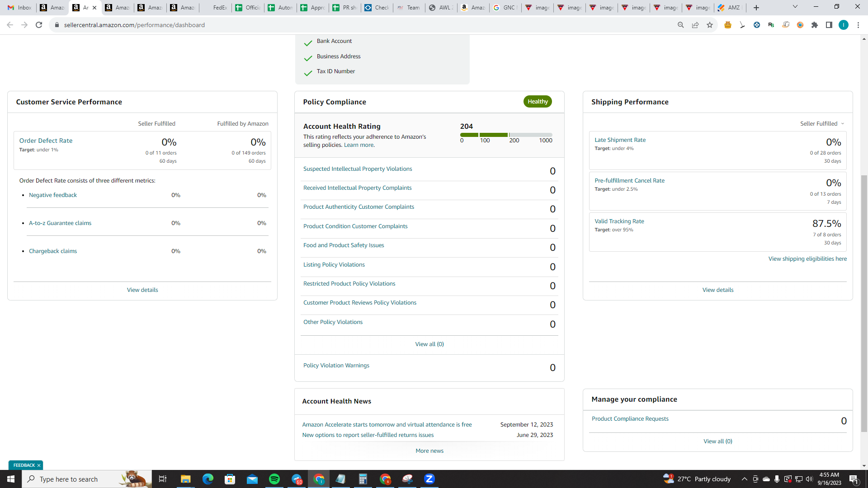Open the RS extension icon
868x488 pixels.
[x=771, y=25]
